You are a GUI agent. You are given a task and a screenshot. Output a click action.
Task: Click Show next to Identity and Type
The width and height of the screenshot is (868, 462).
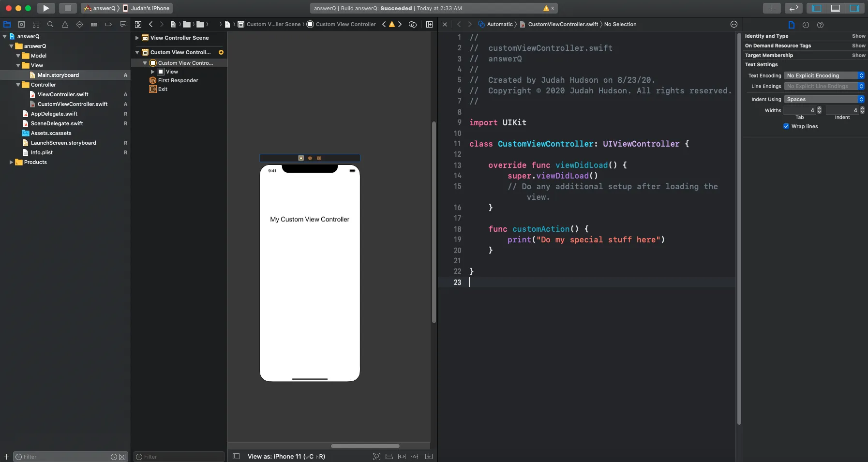click(858, 36)
